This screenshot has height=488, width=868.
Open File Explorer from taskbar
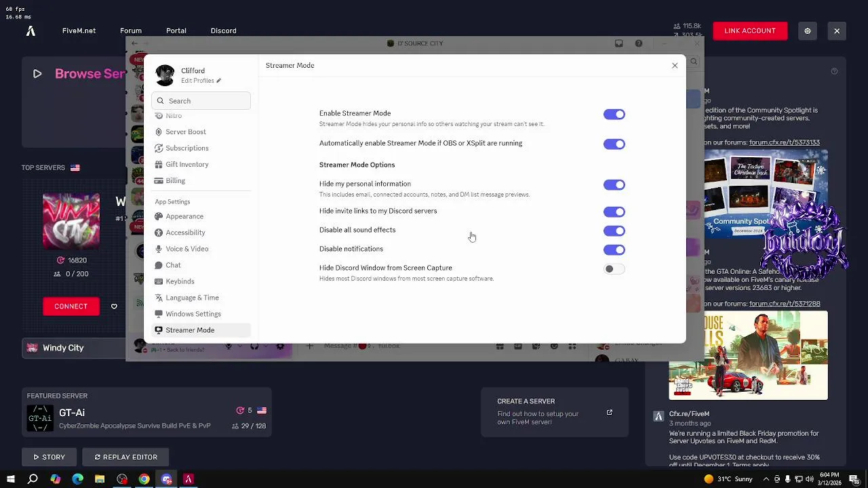click(x=100, y=479)
